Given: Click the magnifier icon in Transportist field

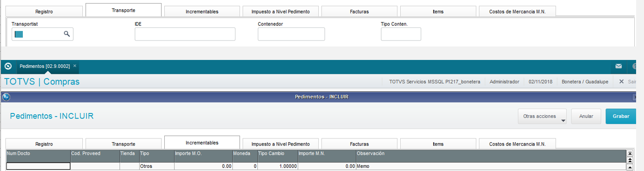Looking at the screenshot, I should [67, 34].
